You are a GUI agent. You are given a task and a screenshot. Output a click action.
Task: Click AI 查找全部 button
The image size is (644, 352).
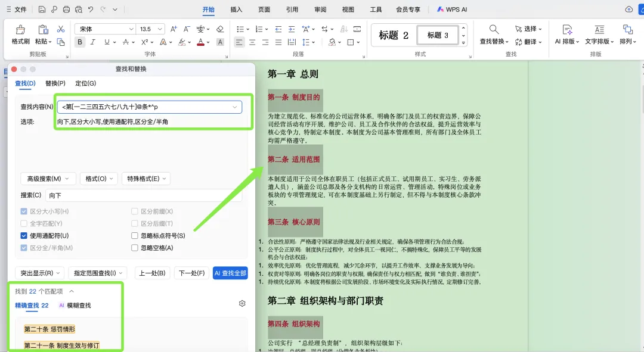coord(230,273)
